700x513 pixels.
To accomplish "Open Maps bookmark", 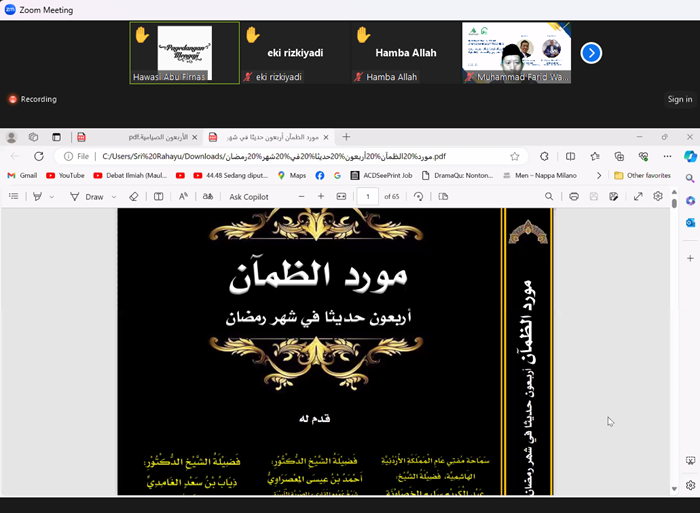I will 292,175.
